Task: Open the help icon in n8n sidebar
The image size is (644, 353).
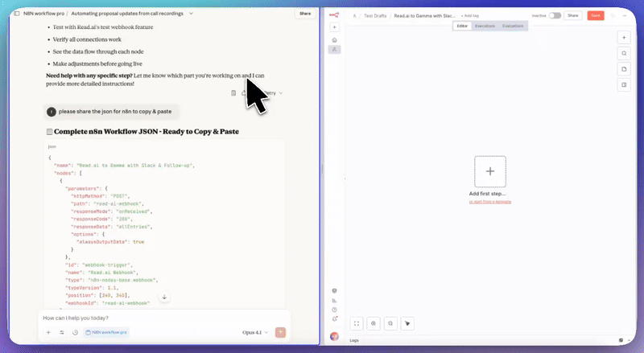Action: tap(334, 310)
